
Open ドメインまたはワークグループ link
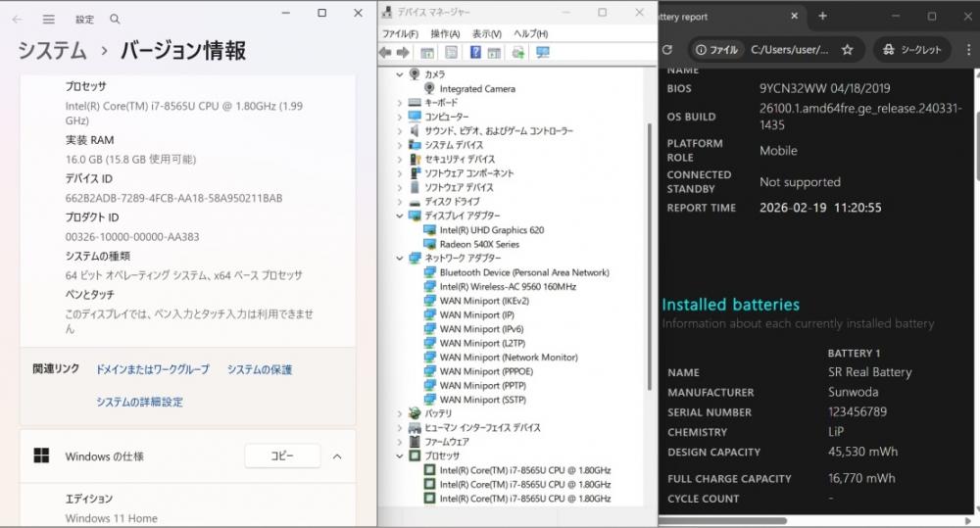pyautogui.click(x=152, y=369)
